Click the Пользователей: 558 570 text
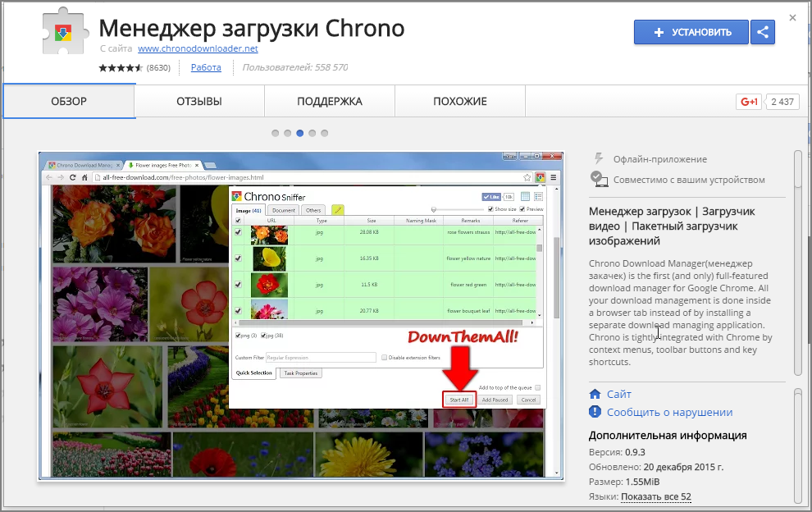Image resolution: width=812 pixels, height=512 pixels. click(295, 67)
